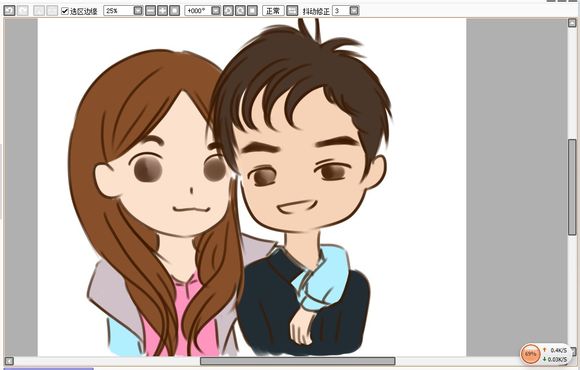This screenshot has height=370, width=580.
Task: Zoom in with the plus icon
Action: [162, 11]
